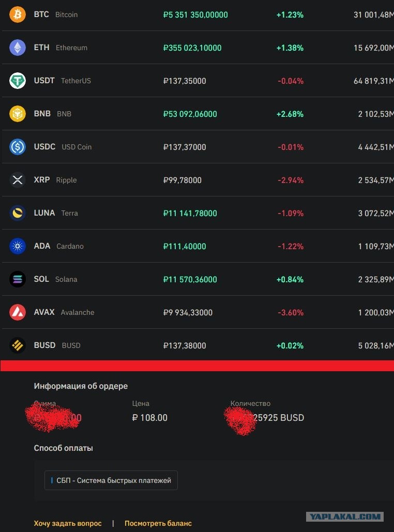Click the Avalanche AVAX logo
Image resolution: width=394 pixels, height=532 pixels.
click(x=17, y=312)
